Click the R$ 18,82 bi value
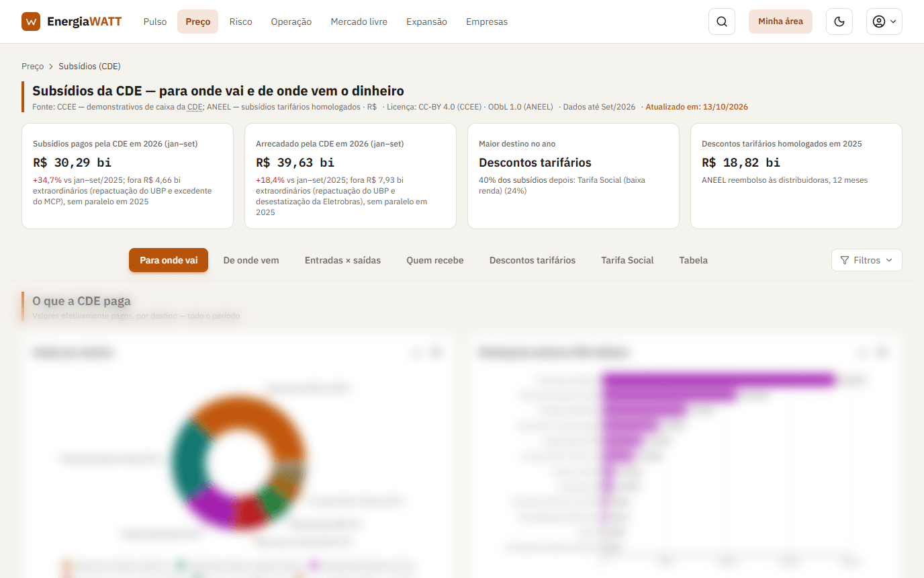 click(x=741, y=163)
